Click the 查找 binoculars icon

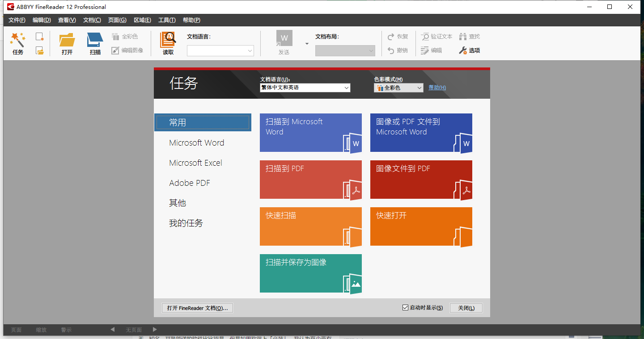[463, 37]
